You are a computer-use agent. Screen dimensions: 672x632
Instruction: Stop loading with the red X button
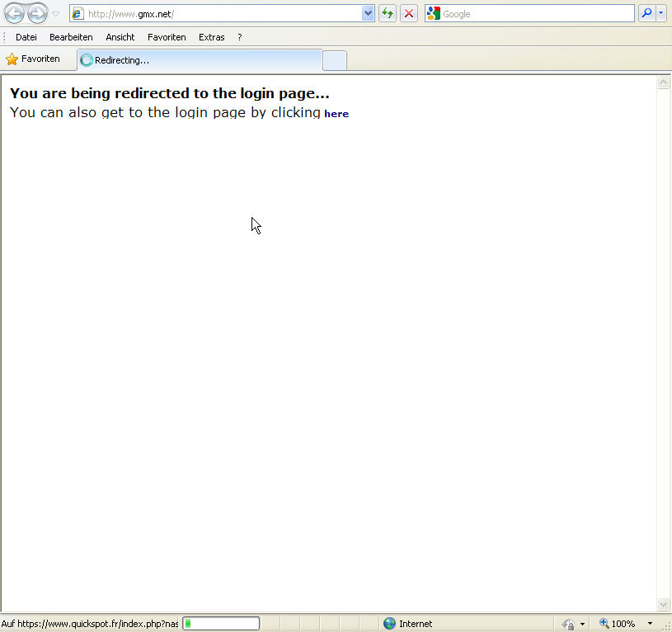(x=409, y=14)
